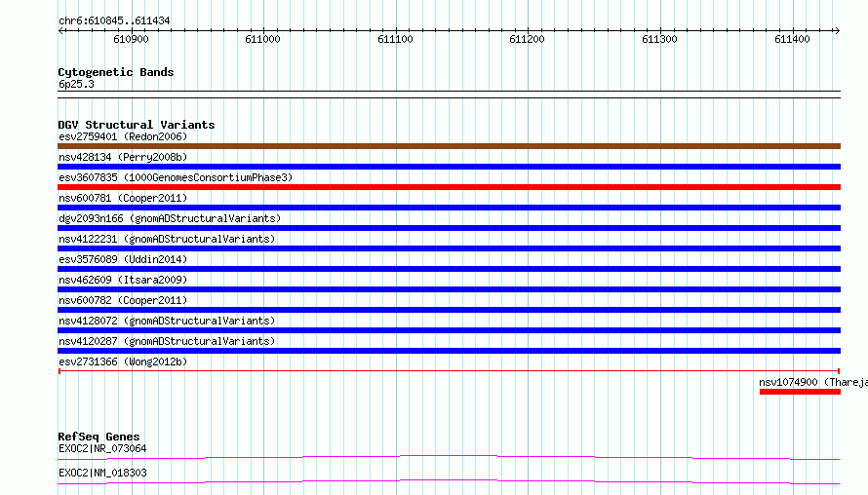This screenshot has width=868, height=495.
Task: Open dgv2093n166 (gnomADStructuralVariants) label
Action: click(x=170, y=218)
